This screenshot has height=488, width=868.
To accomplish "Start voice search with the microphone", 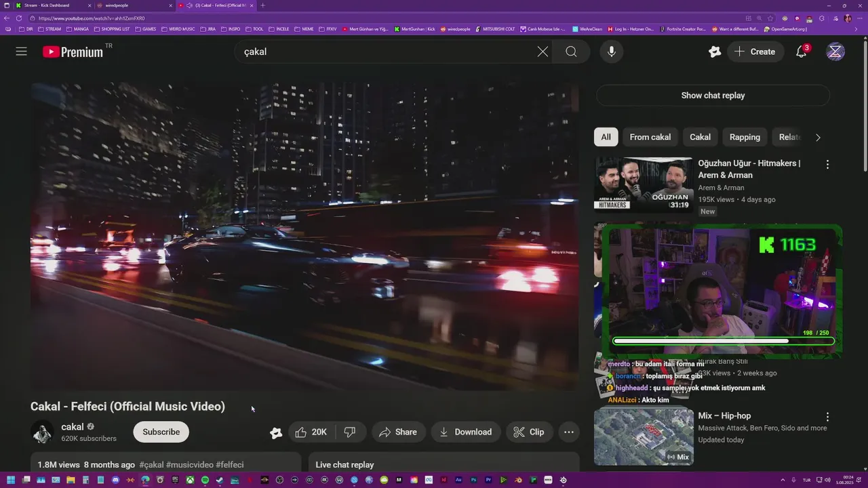I will tap(612, 52).
